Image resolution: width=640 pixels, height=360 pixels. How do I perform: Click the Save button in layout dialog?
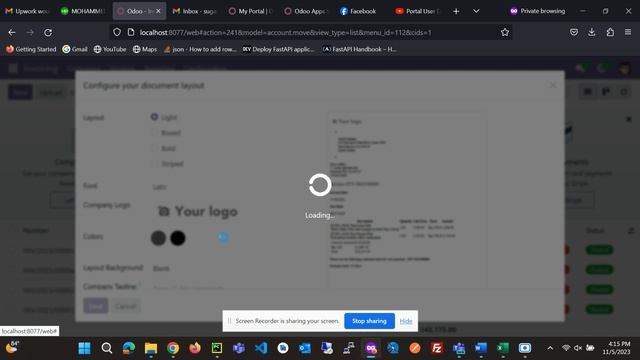[96, 306]
